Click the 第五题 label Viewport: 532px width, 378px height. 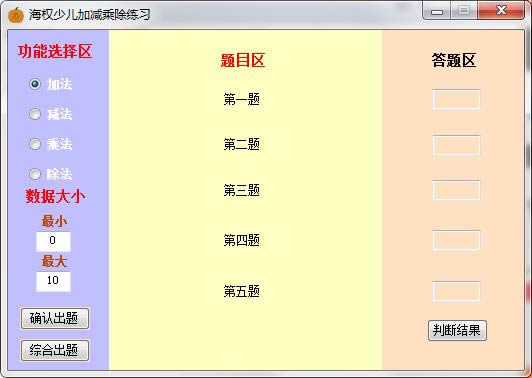point(242,291)
